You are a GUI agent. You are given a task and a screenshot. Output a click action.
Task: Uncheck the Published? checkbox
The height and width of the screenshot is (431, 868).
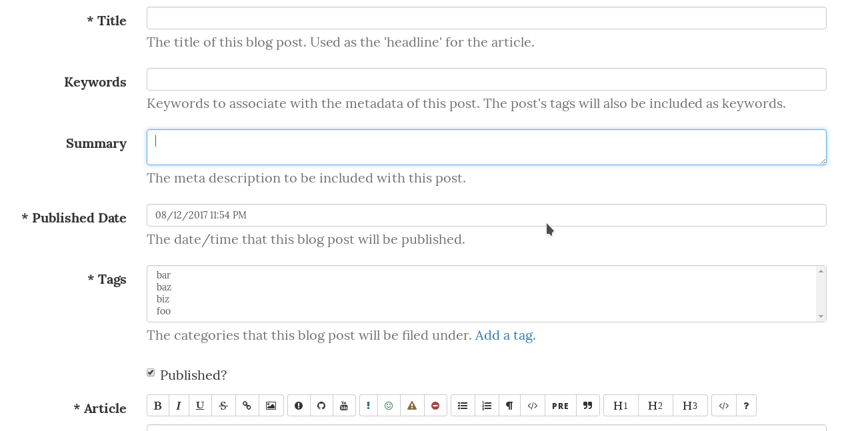(x=151, y=372)
